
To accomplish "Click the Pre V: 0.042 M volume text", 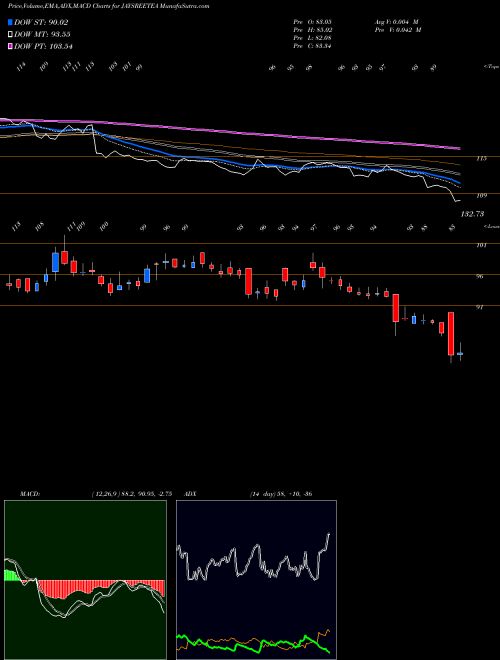I will (x=397, y=30).
